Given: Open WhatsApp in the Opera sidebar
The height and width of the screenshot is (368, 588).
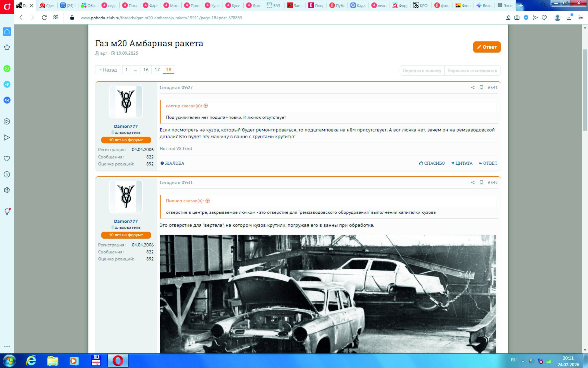Looking at the screenshot, I should click(x=7, y=69).
